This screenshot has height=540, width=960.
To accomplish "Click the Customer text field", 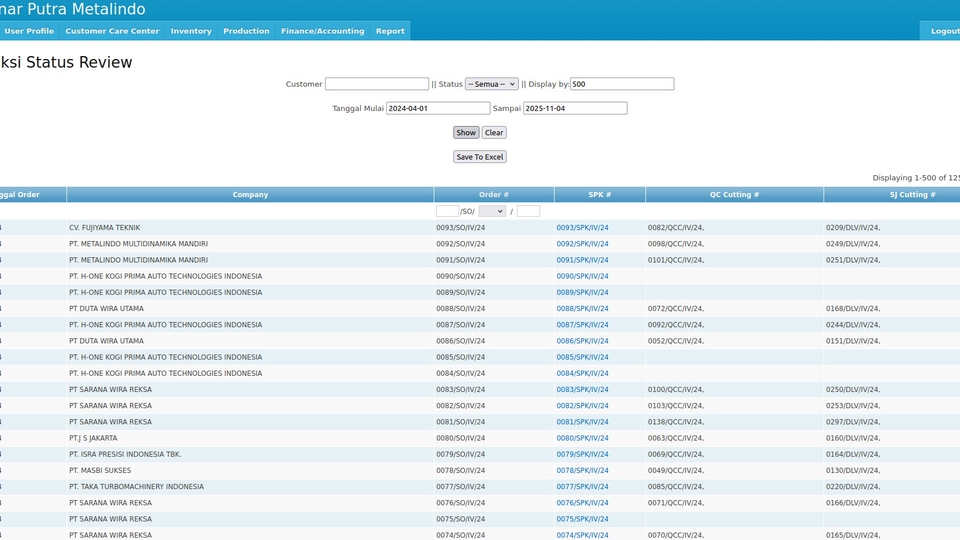I will pyautogui.click(x=377, y=85).
